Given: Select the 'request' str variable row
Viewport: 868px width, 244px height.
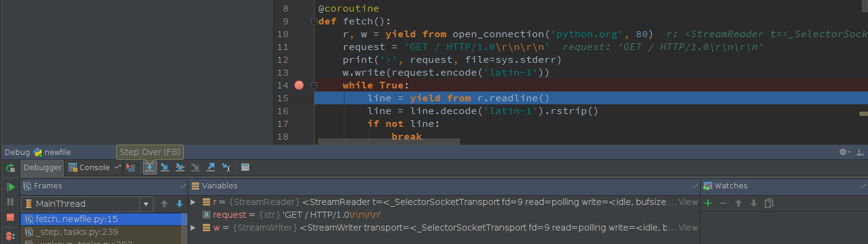Looking at the screenshot, I should click(x=443, y=215).
